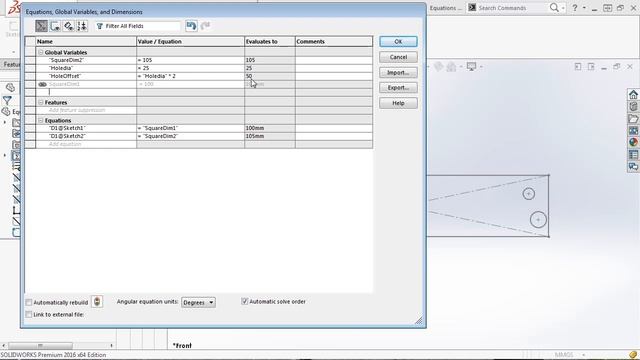Image resolution: width=640 pixels, height=360 pixels.
Task: Click the rebuild traffic-light icon
Action: 97,302
